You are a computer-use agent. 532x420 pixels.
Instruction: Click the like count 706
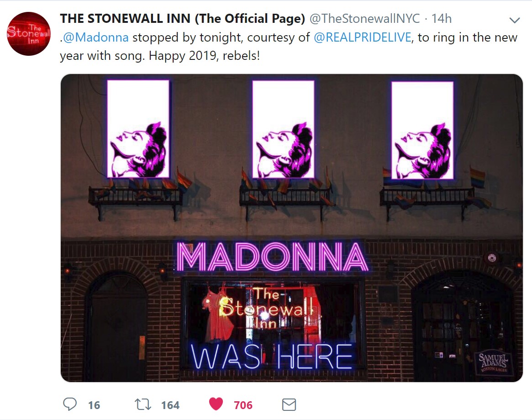point(243,405)
